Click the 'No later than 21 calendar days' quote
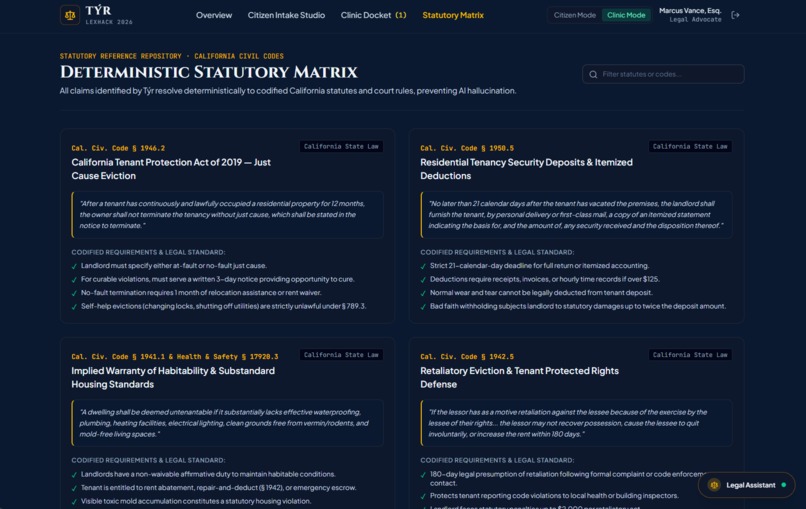The width and height of the screenshot is (806, 509). 576,214
